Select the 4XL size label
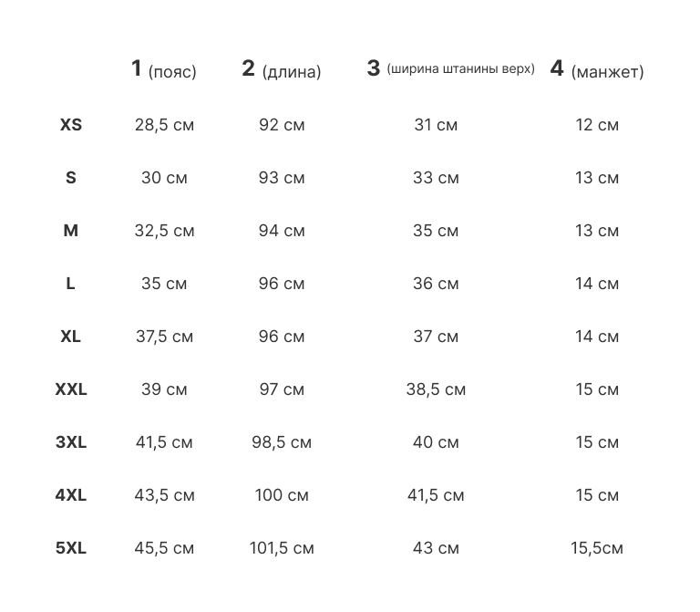This screenshot has width=700, height=612. click(71, 495)
